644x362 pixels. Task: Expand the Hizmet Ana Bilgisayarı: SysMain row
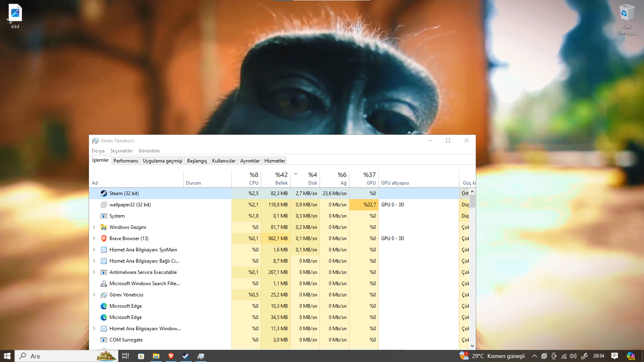coord(94,250)
